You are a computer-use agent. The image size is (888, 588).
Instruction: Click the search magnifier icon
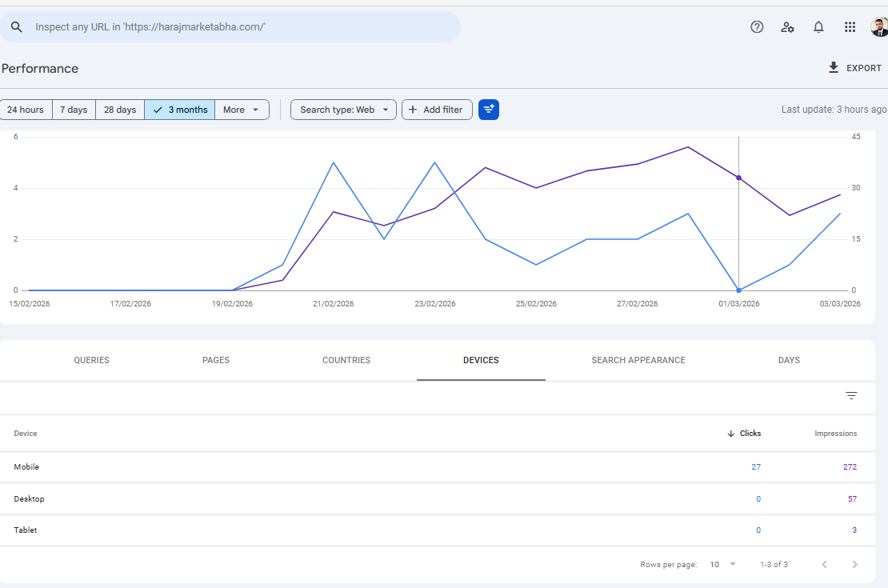pyautogui.click(x=17, y=26)
